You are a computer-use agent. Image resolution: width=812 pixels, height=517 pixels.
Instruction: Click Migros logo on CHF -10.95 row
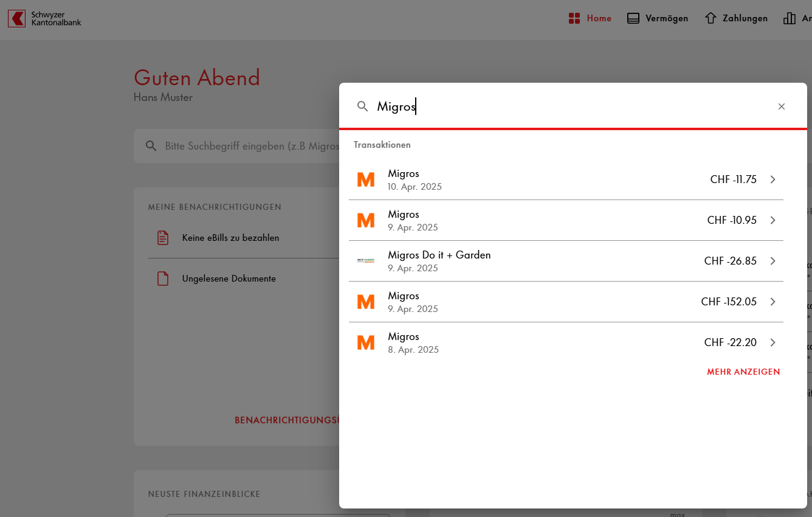pos(366,220)
